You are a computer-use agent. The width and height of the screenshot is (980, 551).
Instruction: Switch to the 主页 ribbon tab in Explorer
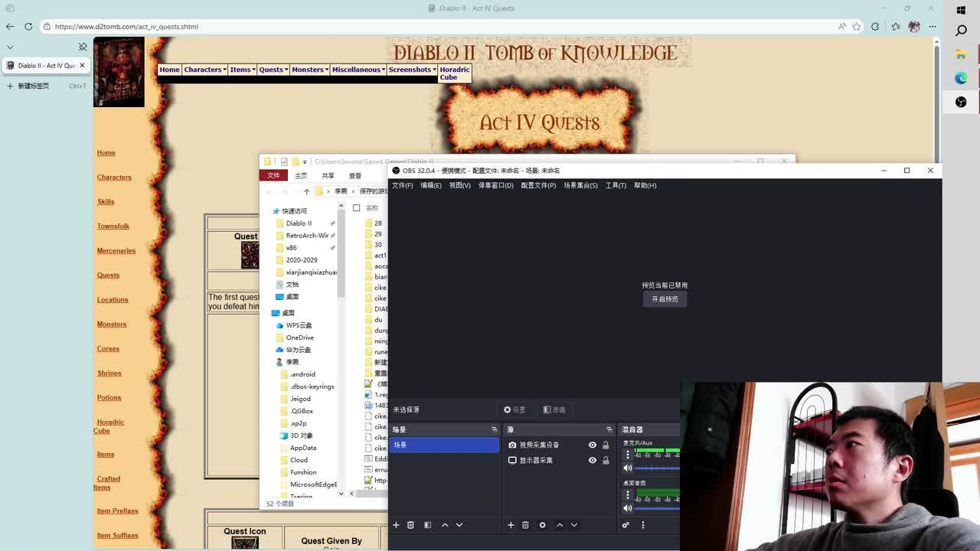301,175
